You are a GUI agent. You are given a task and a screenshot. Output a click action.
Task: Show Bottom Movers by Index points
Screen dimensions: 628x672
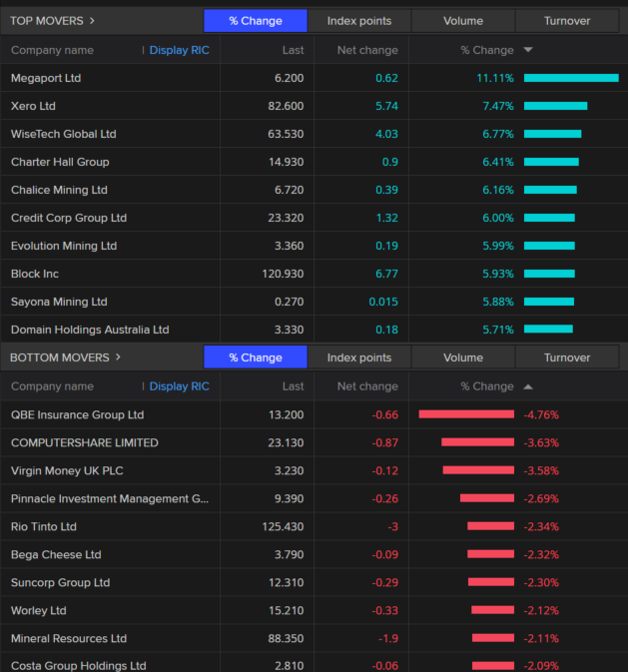coord(359,357)
